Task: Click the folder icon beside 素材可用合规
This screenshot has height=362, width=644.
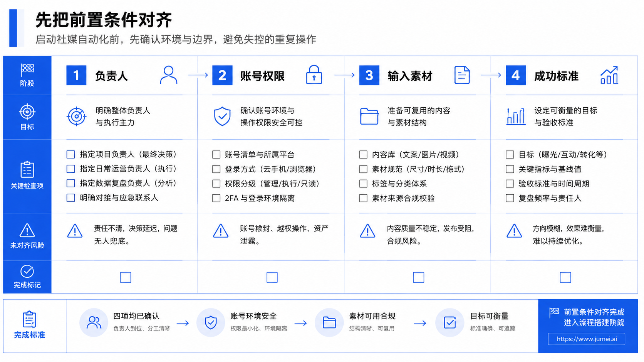Action: [329, 322]
